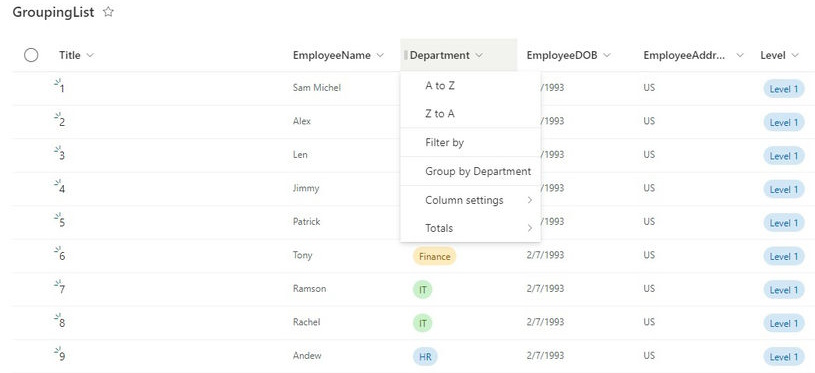Open list item titled 1
Screen dimensions: 815x373
(62, 89)
